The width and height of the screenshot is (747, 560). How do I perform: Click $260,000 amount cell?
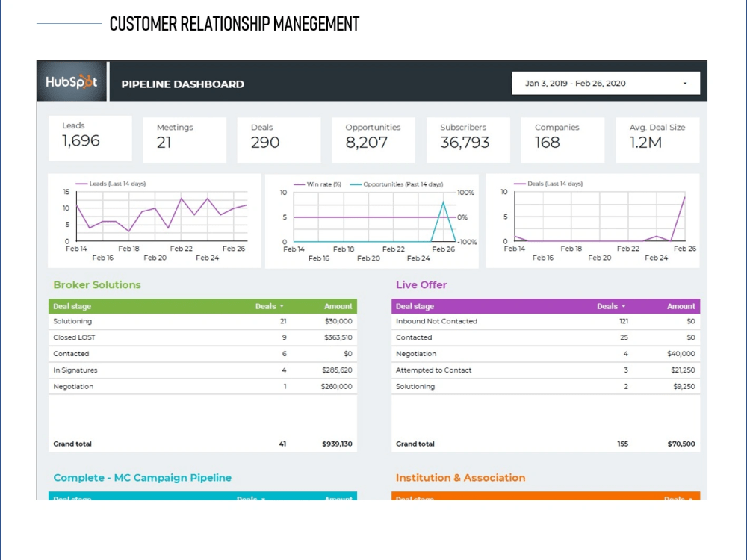(x=336, y=386)
